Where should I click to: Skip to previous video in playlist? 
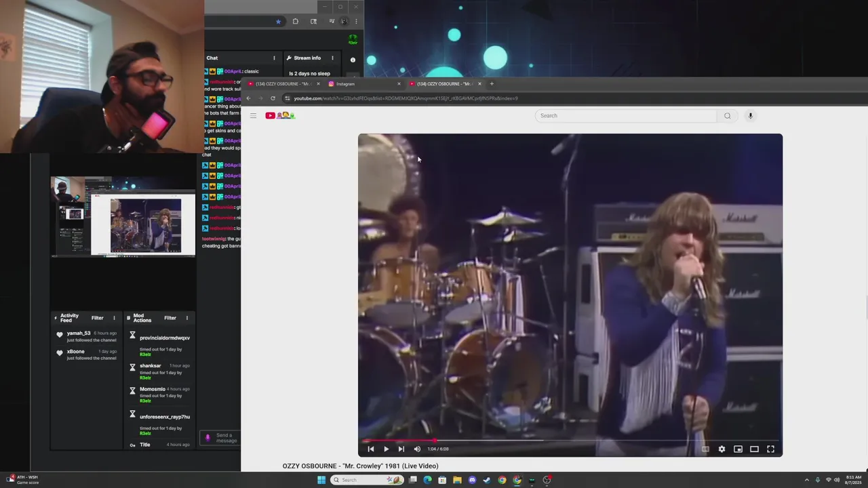pos(370,449)
